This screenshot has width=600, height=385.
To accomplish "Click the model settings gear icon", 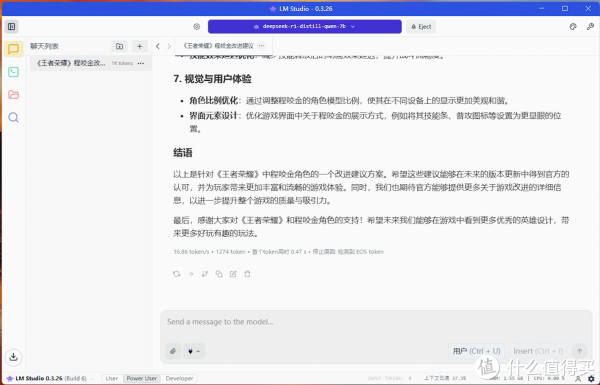I will point(197,26).
